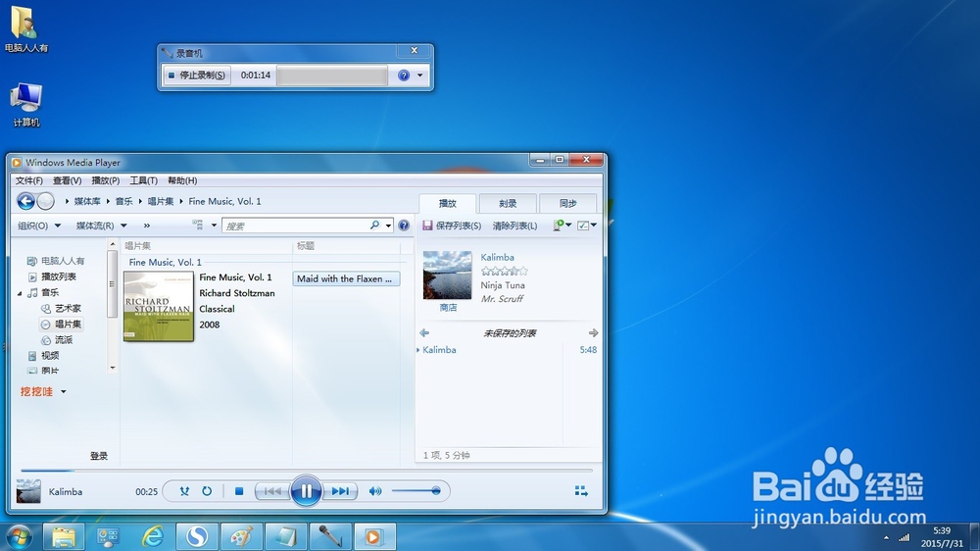Image resolution: width=980 pixels, height=551 pixels.
Task: Expand Sound Recorder help dropdown arrow
Action: [x=420, y=75]
